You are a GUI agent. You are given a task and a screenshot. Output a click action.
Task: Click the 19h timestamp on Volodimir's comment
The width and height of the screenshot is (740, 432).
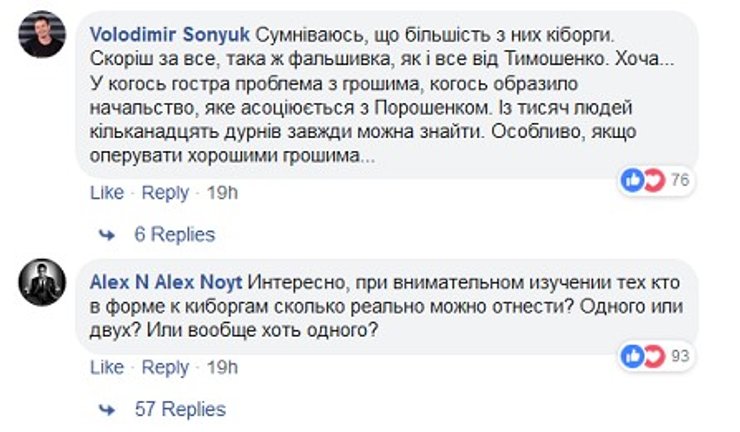(x=221, y=193)
